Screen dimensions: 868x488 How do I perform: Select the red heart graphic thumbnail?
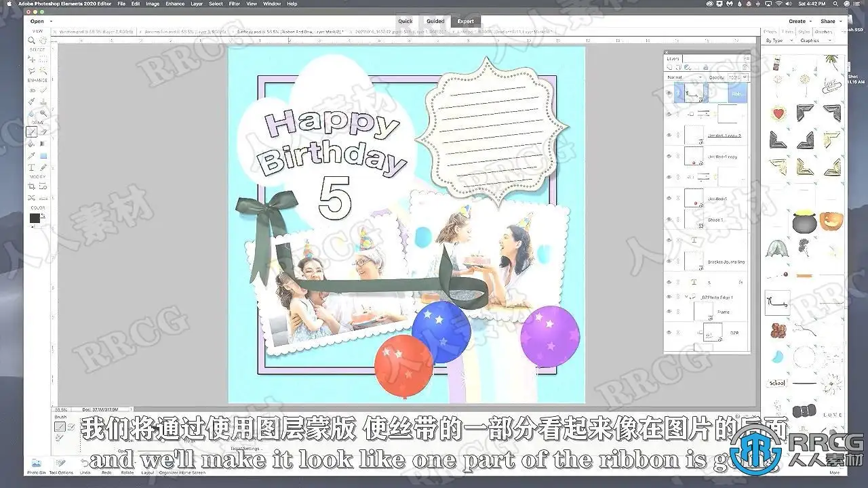tap(778, 113)
